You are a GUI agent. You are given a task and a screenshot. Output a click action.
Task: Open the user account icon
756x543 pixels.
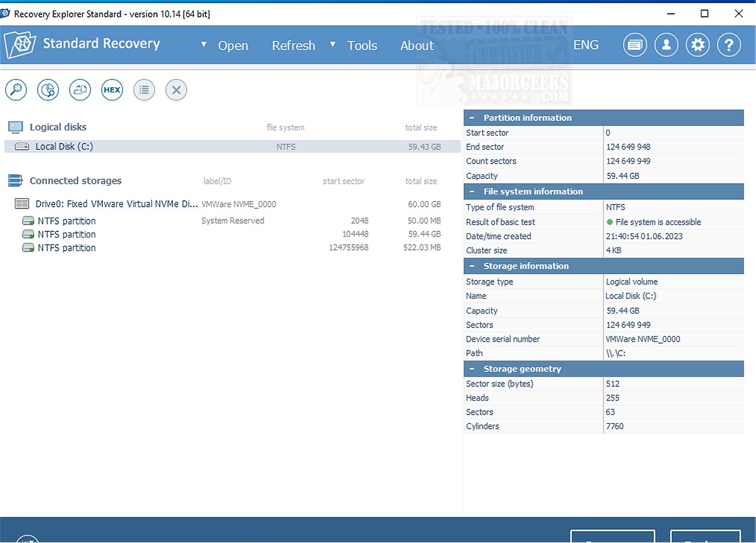[x=666, y=45]
